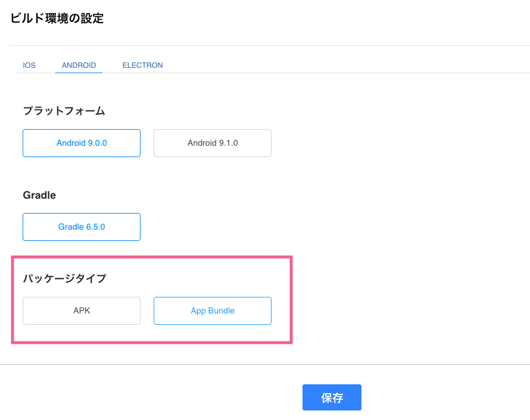Click the Gradle section heading

point(39,195)
